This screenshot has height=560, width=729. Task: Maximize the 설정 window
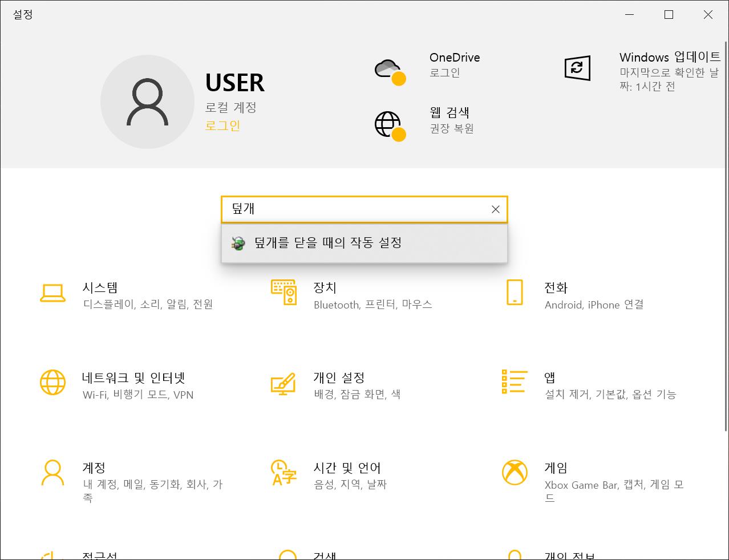click(x=669, y=15)
